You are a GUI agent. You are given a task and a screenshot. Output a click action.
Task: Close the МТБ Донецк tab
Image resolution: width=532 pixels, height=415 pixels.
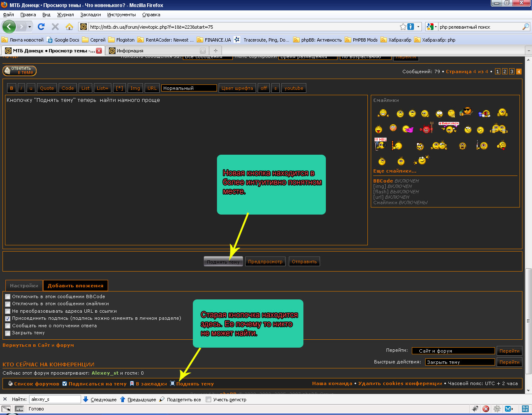point(99,51)
